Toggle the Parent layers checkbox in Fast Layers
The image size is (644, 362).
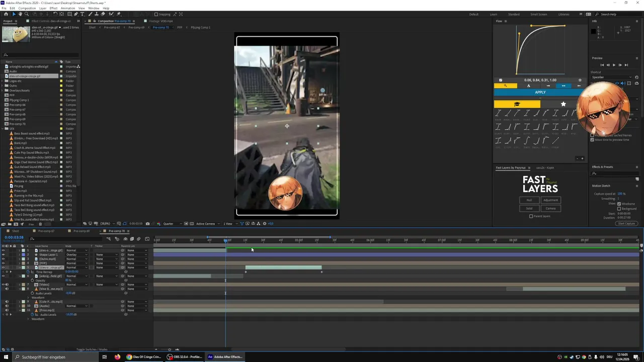(x=531, y=216)
